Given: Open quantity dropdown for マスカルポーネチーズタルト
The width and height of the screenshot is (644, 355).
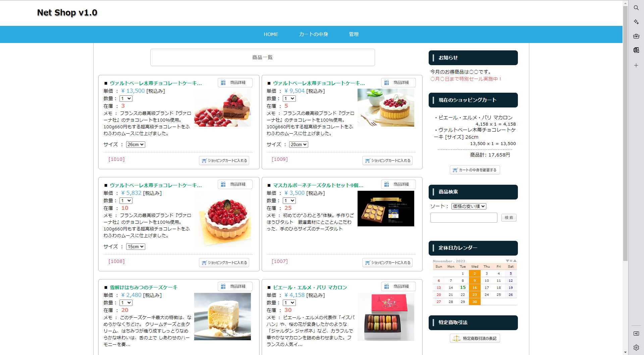Looking at the screenshot, I should [x=289, y=201].
